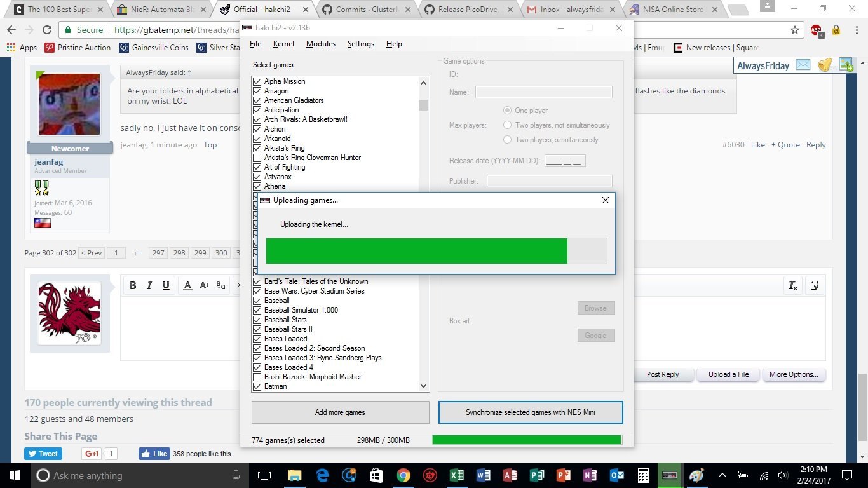This screenshot has width=868, height=488.
Task: Open Excel from the taskbar
Action: [x=457, y=475]
